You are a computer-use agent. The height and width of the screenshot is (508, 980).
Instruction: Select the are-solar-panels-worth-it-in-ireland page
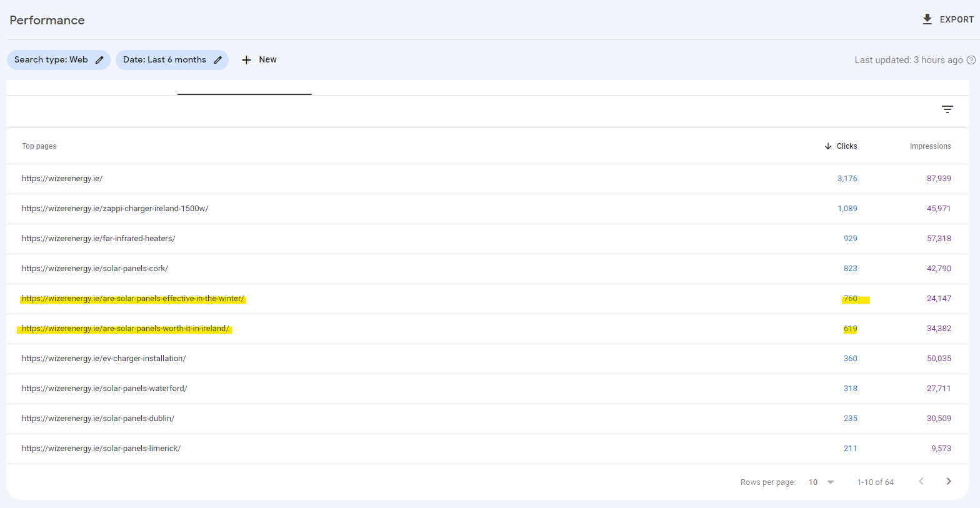click(125, 329)
